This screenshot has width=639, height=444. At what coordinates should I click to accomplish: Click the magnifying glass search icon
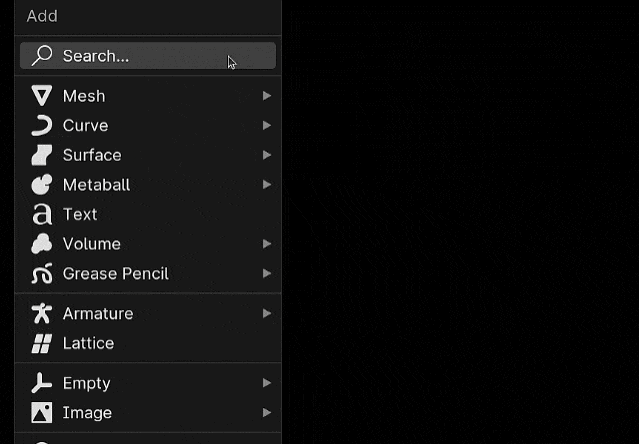[42, 56]
